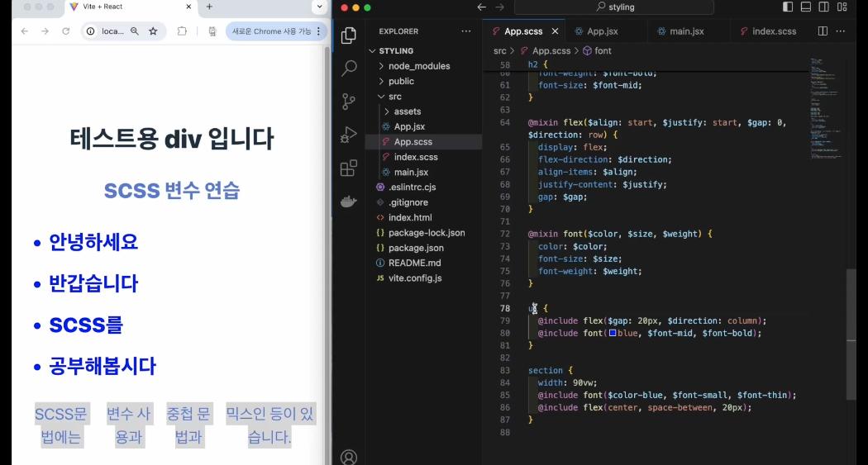Open main.jsx in the explorer tree
The width and height of the screenshot is (868, 465).
point(425,173)
